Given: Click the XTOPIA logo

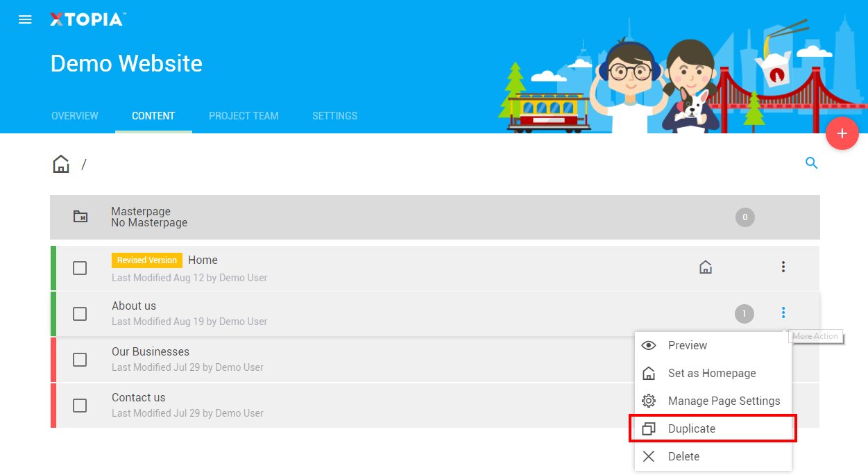Looking at the screenshot, I should click(87, 19).
